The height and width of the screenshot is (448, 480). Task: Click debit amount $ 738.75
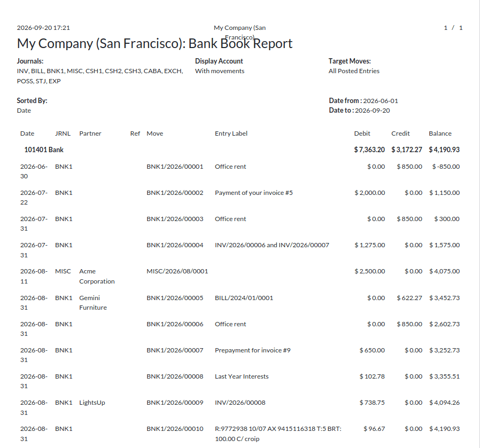(x=372, y=403)
